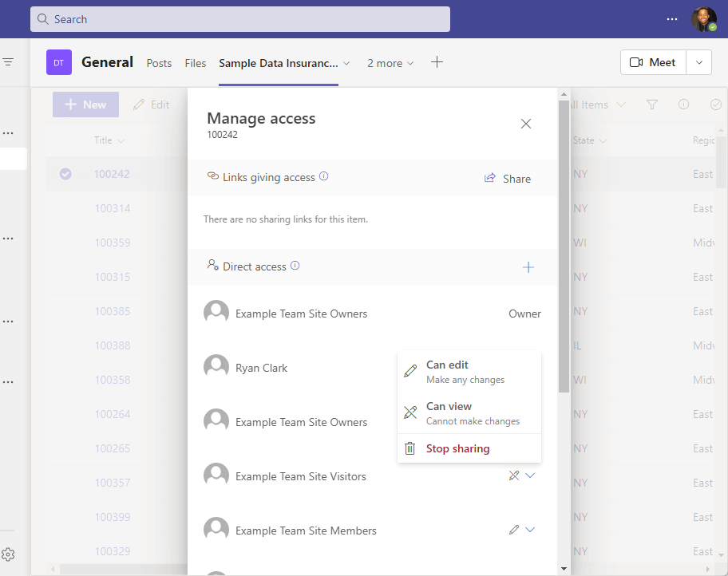Click the Example Team Site Members name

306,531
